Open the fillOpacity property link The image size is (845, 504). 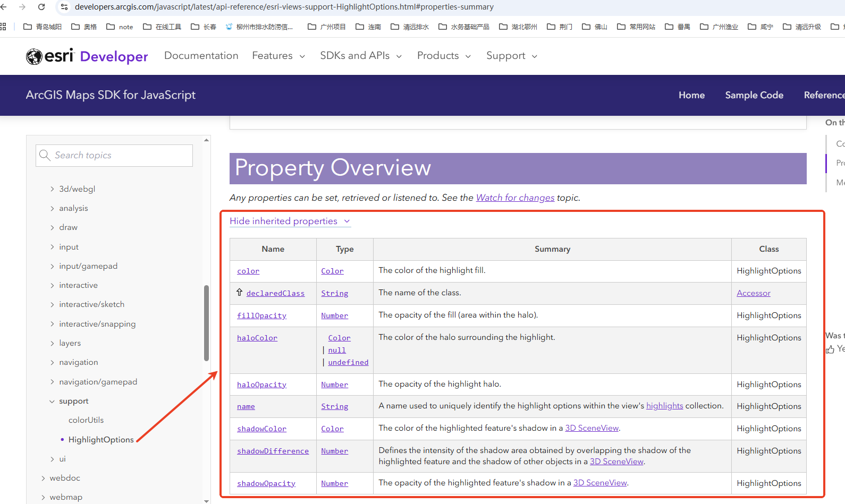click(x=261, y=315)
